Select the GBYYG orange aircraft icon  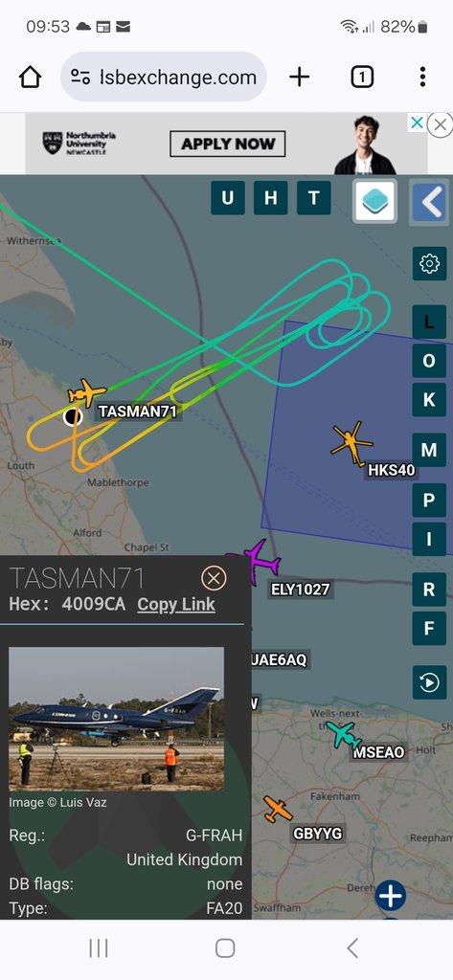(277, 809)
